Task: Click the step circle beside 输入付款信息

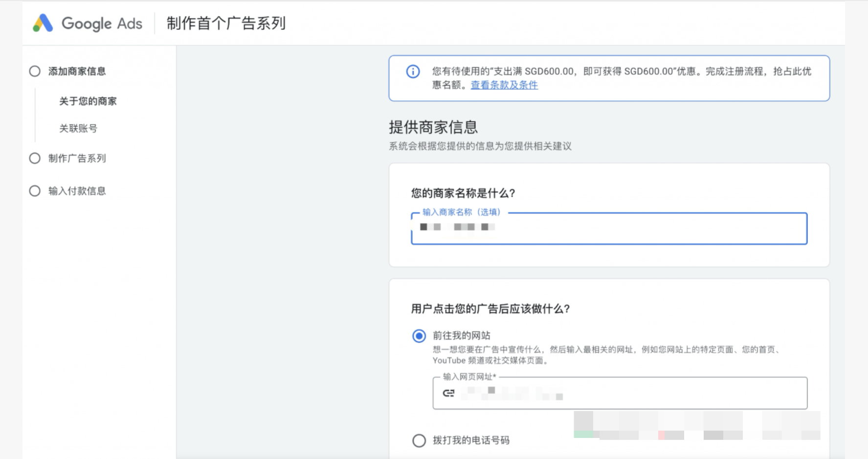Action: 35,191
